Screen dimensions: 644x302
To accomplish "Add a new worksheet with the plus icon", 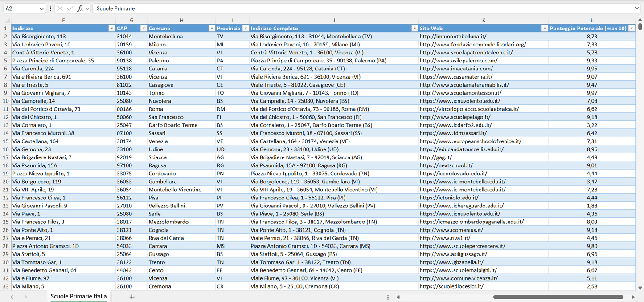I will (x=131, y=296).
